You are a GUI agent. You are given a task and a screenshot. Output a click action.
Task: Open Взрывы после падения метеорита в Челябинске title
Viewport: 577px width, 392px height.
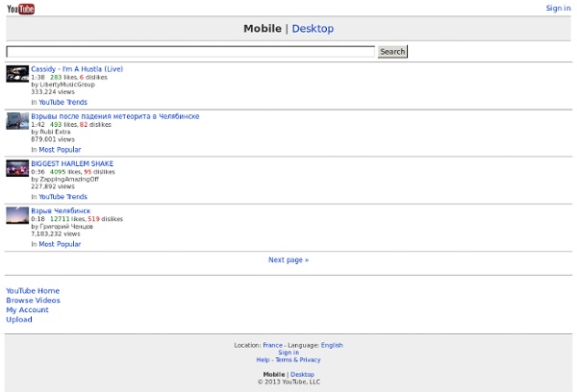[115, 116]
